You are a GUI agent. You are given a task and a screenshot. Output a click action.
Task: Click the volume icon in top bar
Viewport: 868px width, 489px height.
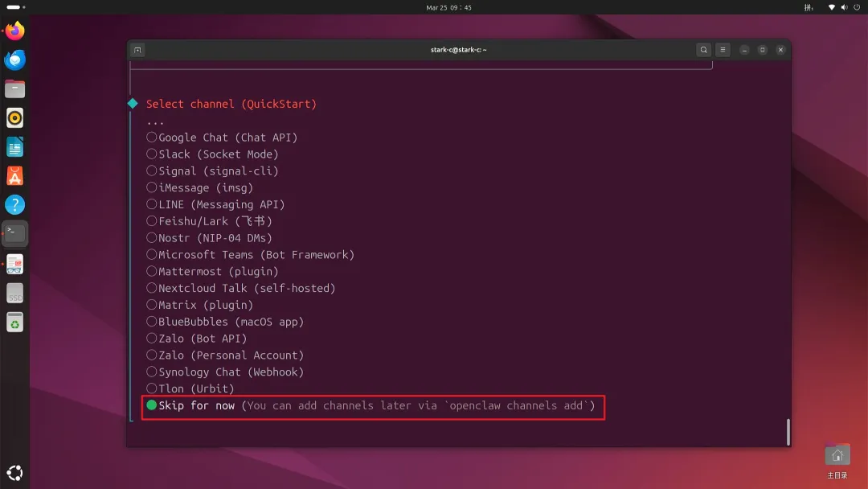pos(844,7)
